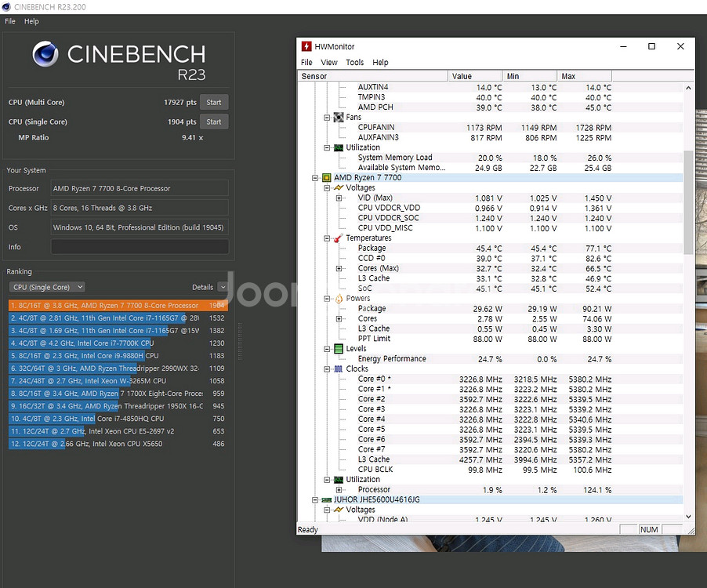Click the Clocks category icon
707x588 pixels.
click(x=338, y=368)
